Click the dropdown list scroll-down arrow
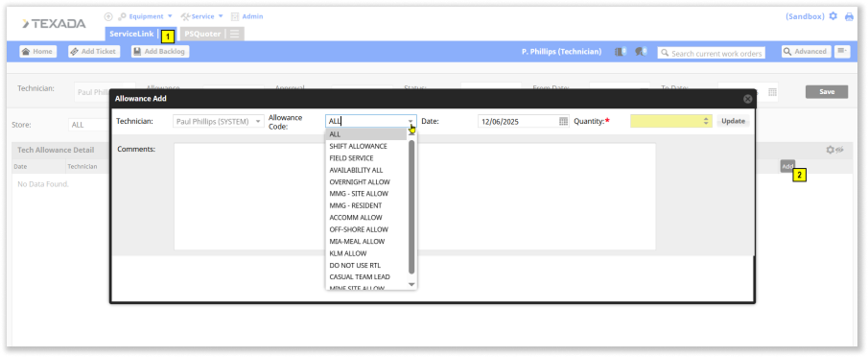The width and height of the screenshot is (868, 357). [x=411, y=284]
